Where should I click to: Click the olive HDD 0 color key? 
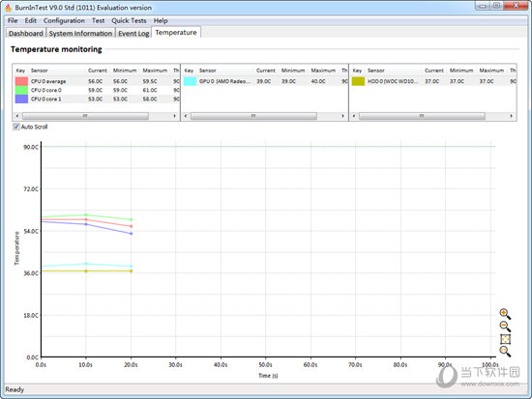coord(358,81)
